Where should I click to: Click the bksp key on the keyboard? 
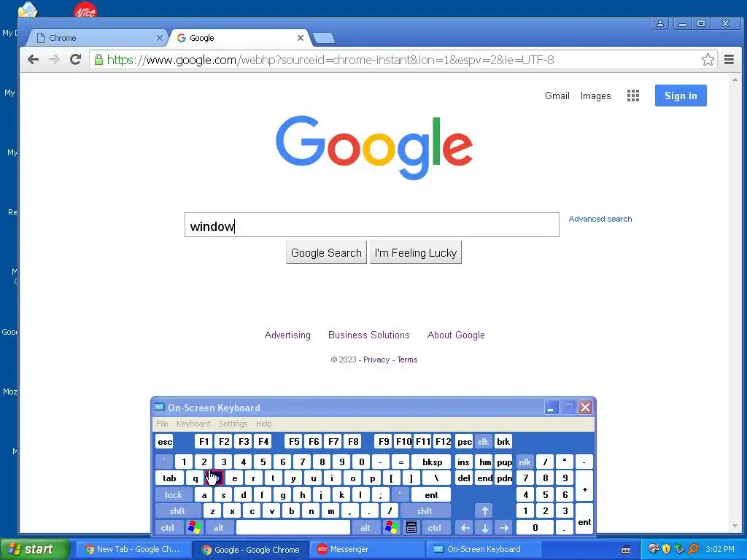(432, 462)
